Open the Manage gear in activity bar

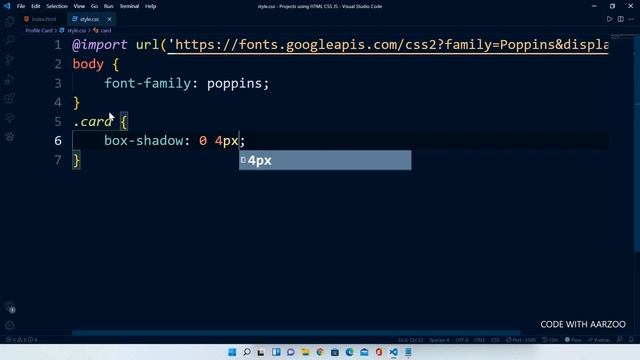coord(9,326)
